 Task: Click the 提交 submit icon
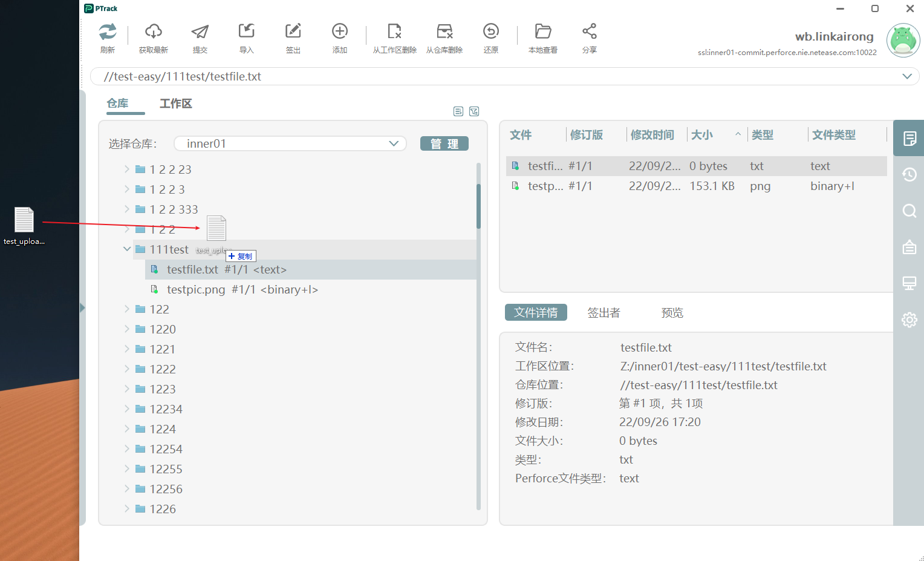pyautogui.click(x=200, y=31)
